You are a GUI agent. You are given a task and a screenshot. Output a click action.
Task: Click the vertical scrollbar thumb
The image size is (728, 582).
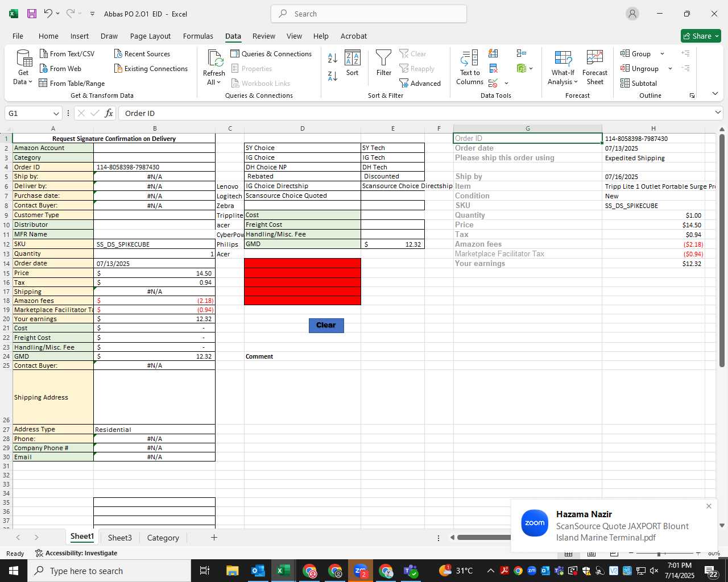click(x=722, y=250)
